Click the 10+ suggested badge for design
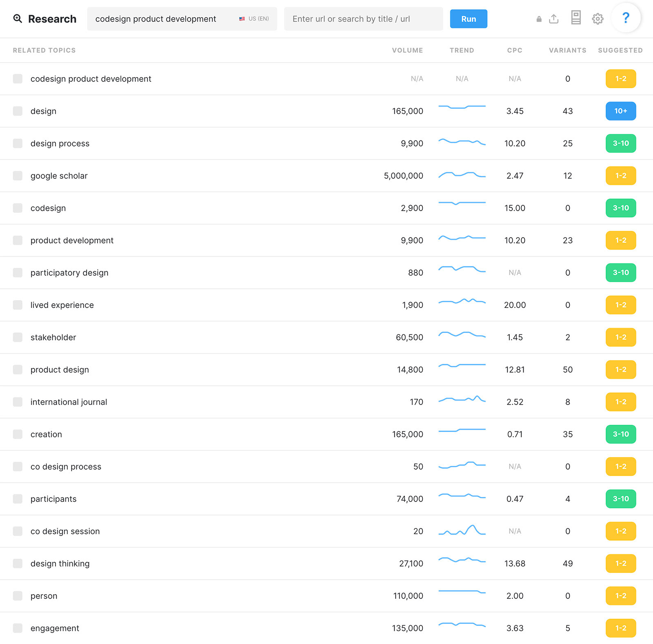This screenshot has width=653, height=644. [x=621, y=111]
